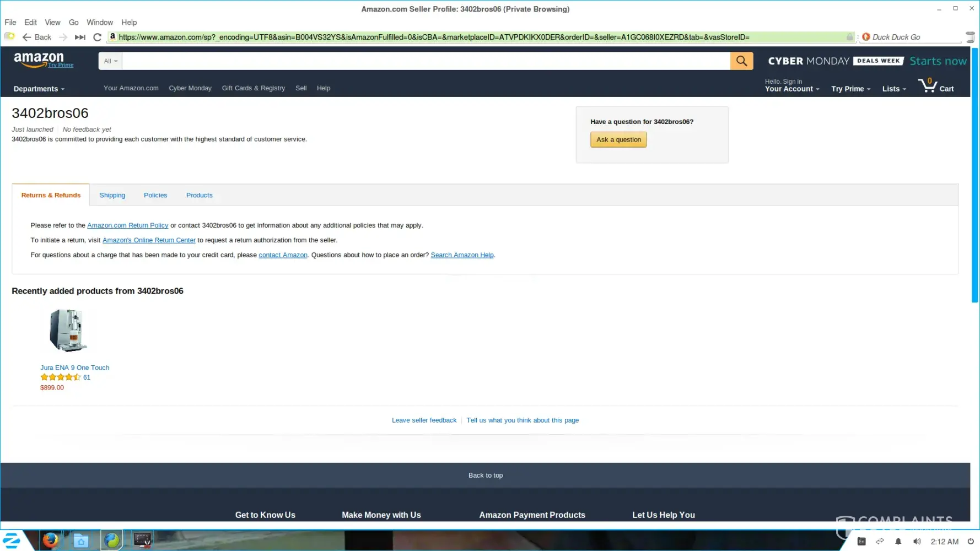The width and height of the screenshot is (980, 551).
Task: Switch to the Shipping tab
Action: pos(112,195)
